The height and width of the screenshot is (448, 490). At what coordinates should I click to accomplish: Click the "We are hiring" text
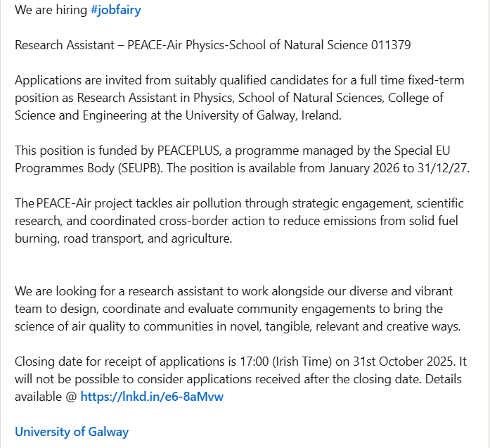(x=51, y=11)
